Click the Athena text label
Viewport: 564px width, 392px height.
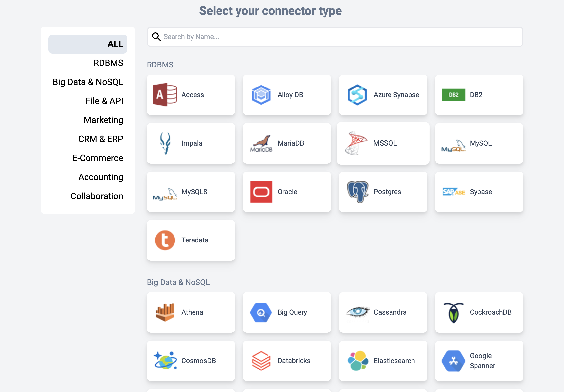(x=192, y=312)
